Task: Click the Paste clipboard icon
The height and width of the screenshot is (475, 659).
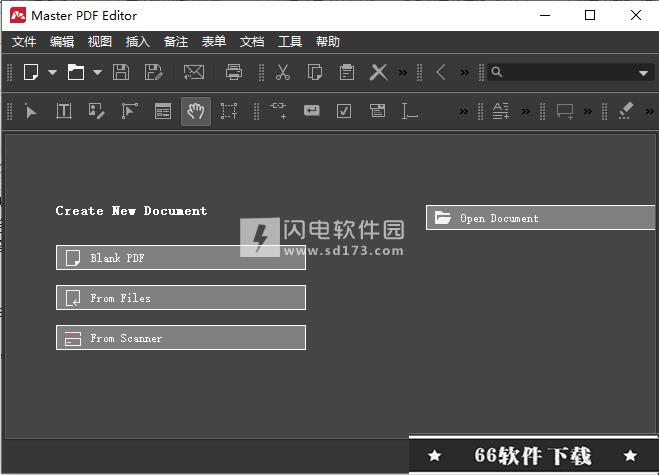Action: [347, 72]
